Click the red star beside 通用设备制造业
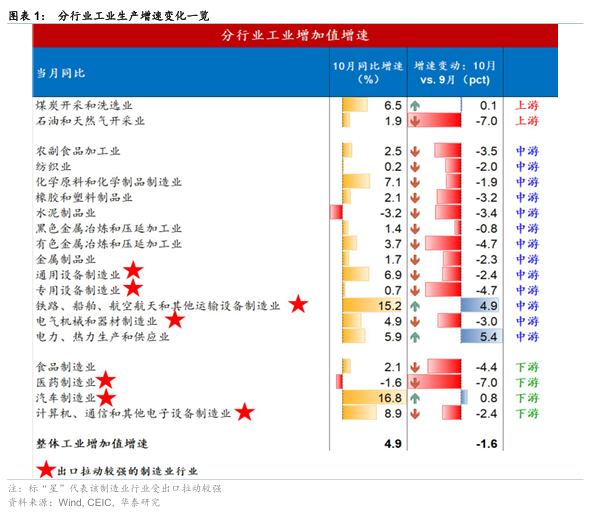Viewport: 591px width, 513px height. [x=133, y=270]
